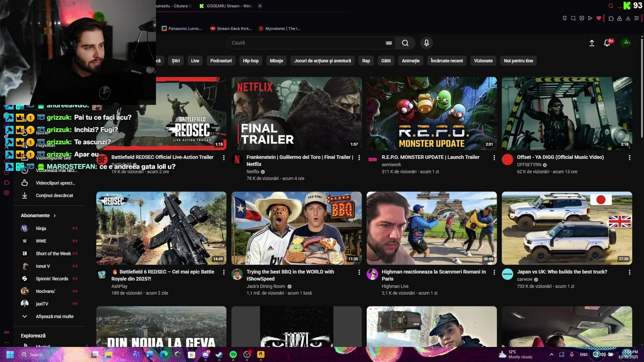Click browser tab search magnifier icon
Image resolution: width=644 pixels, height=362 pixels.
pos(611,6)
